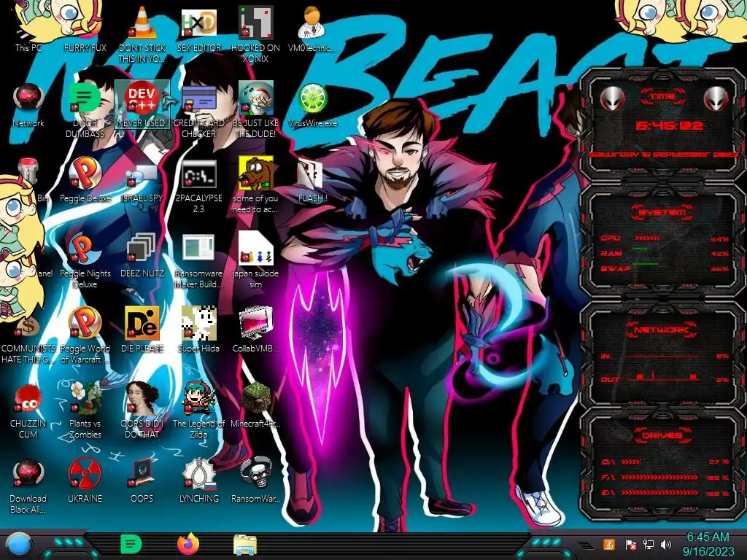This screenshot has height=560, width=747.
Task: Open the FLASH ! desktop icon
Action: [312, 180]
